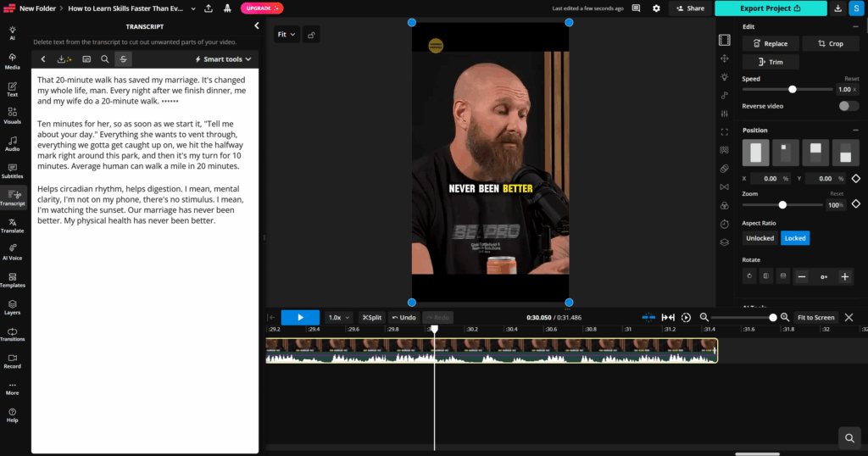
Task: Click Export Project button
Action: pos(771,8)
